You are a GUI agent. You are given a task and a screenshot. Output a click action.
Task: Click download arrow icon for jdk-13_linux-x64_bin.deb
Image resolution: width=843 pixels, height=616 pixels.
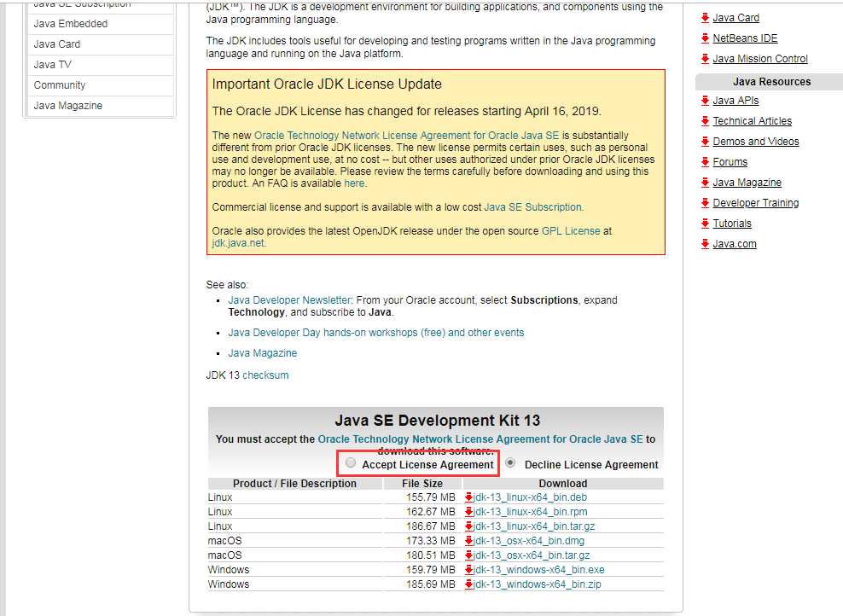point(468,497)
